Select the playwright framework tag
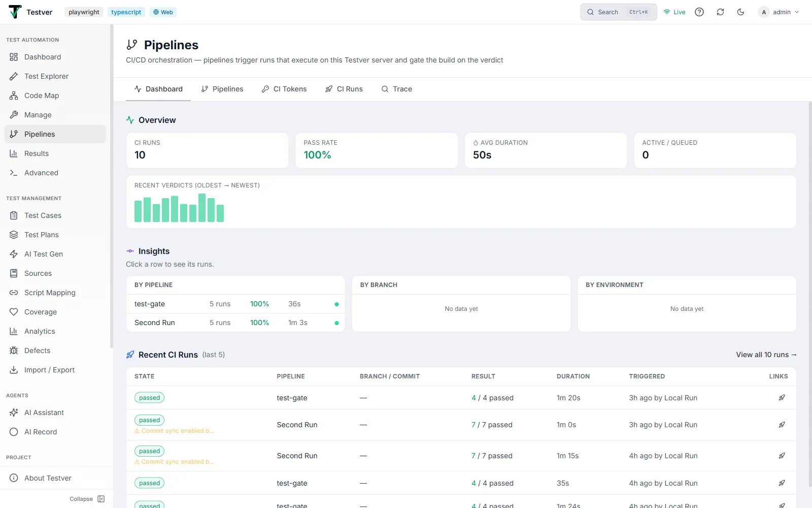The height and width of the screenshot is (508, 812). [x=84, y=12]
